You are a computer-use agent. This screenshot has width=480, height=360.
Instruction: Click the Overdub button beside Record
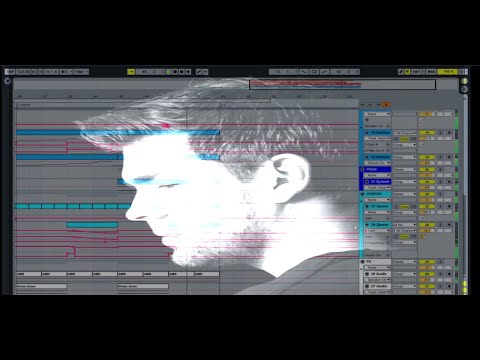[189, 72]
